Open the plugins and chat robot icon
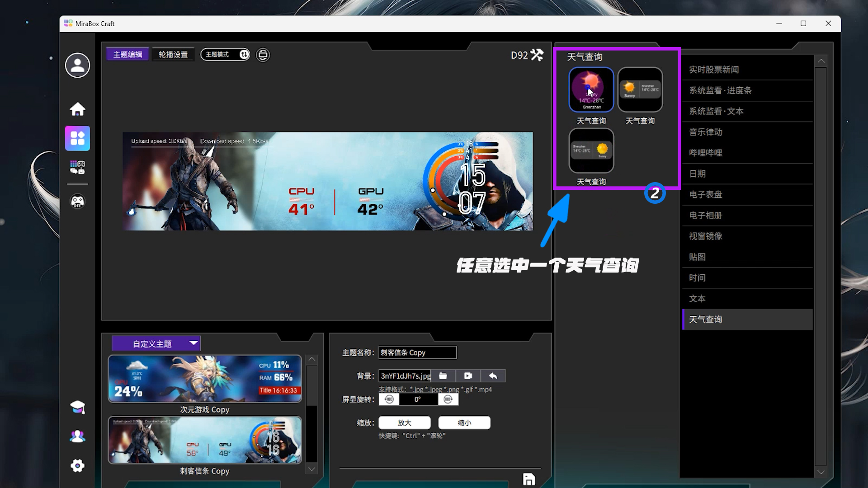The width and height of the screenshot is (868, 488). (77, 167)
